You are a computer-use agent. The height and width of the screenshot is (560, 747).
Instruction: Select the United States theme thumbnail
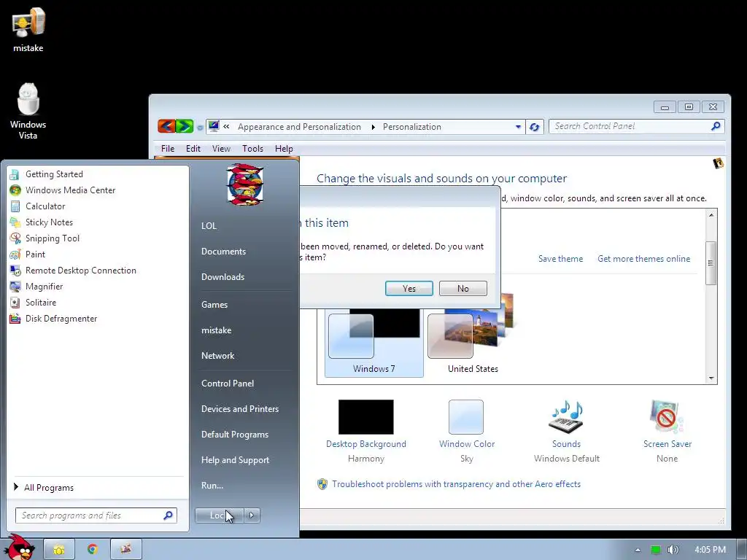(x=473, y=334)
